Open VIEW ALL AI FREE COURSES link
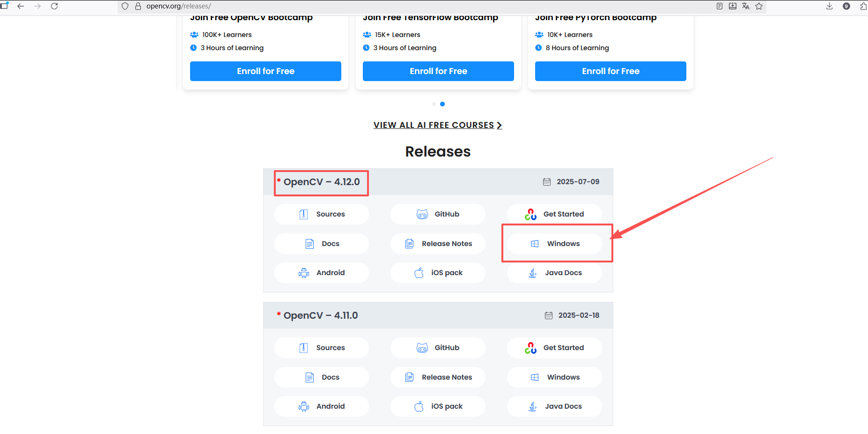This screenshot has width=868, height=434. pyautogui.click(x=438, y=125)
